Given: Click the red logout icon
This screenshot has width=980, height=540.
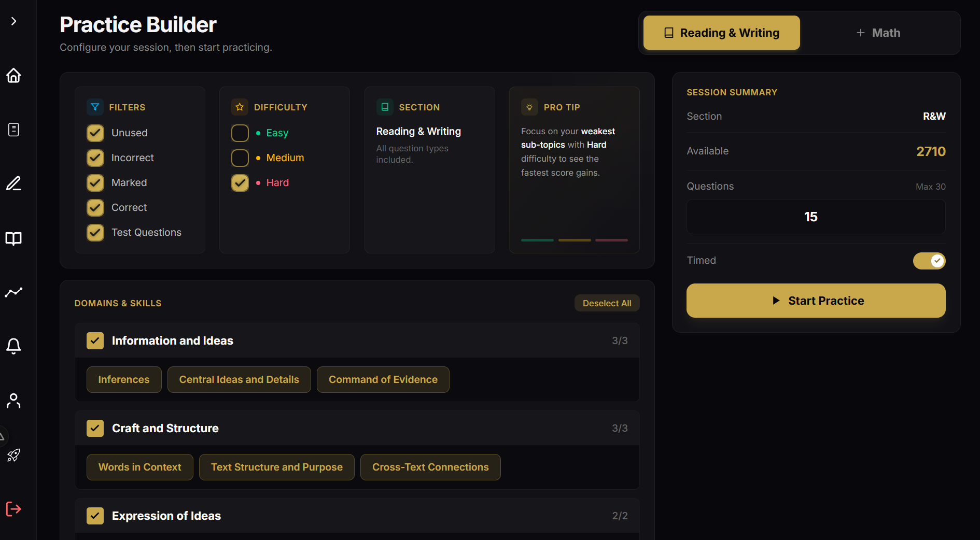Looking at the screenshot, I should pos(13,509).
